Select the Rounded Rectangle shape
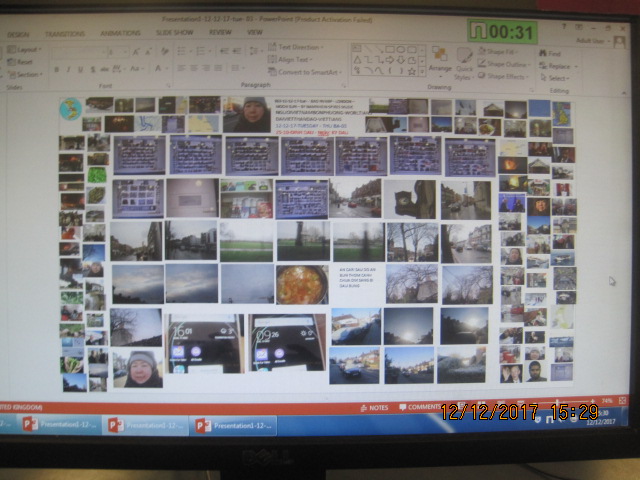 tap(412, 49)
